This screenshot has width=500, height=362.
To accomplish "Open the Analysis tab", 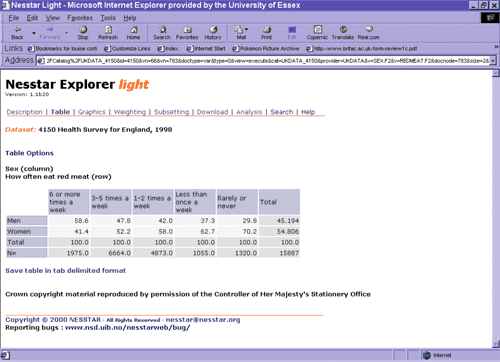I will coord(249,112).
